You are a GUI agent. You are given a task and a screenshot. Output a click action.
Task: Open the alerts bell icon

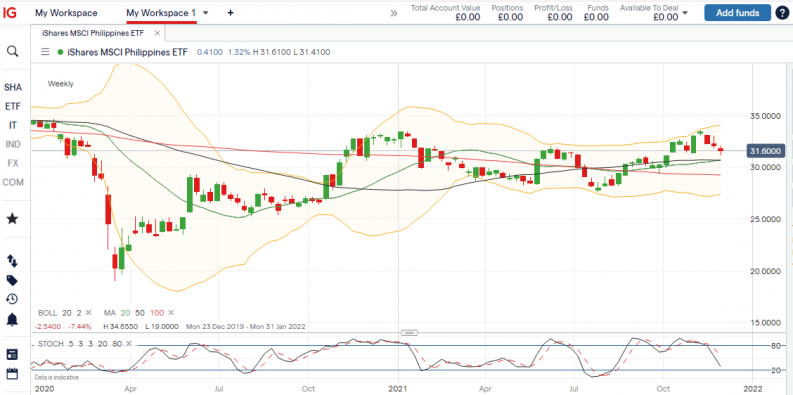(13, 319)
